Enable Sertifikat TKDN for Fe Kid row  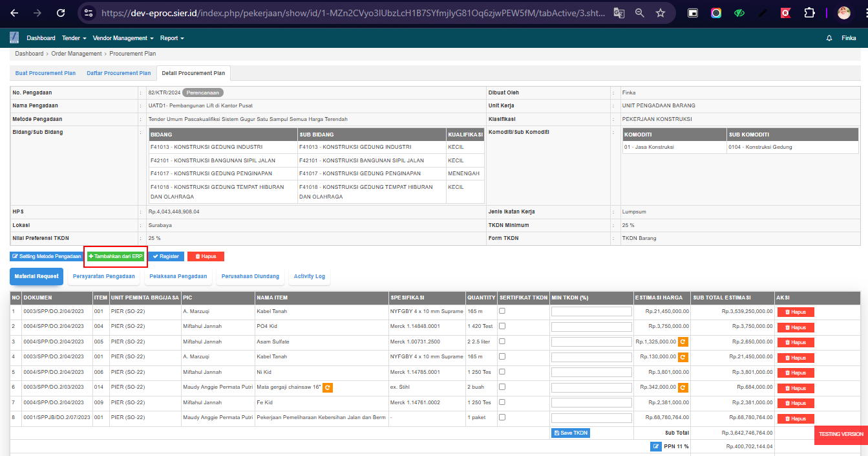(x=502, y=402)
